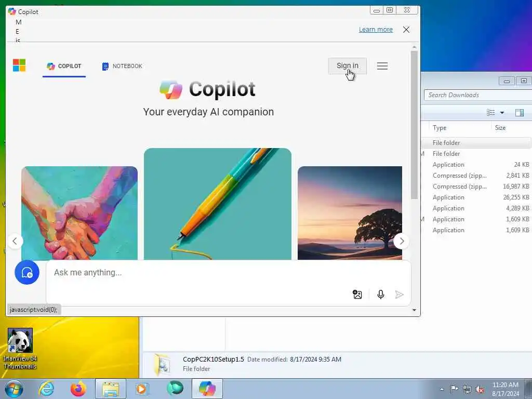532x399 pixels.
Task: Click the scroll down arrow in Copilot window
Action: click(x=414, y=310)
